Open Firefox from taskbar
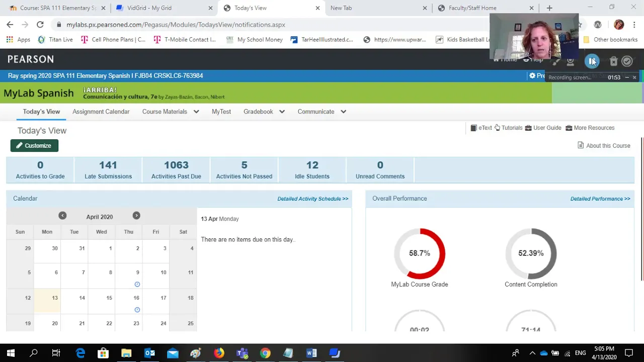Screen dimensions: 644x362 point(219,353)
